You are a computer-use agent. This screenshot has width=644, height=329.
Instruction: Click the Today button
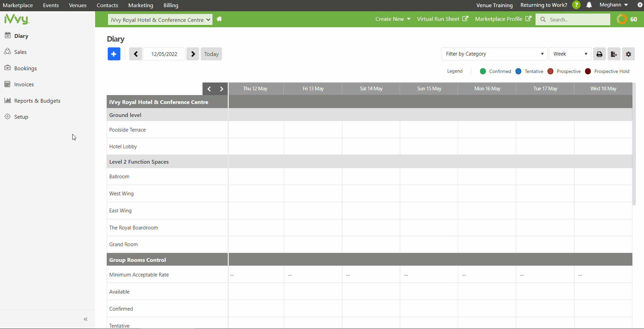(x=211, y=54)
